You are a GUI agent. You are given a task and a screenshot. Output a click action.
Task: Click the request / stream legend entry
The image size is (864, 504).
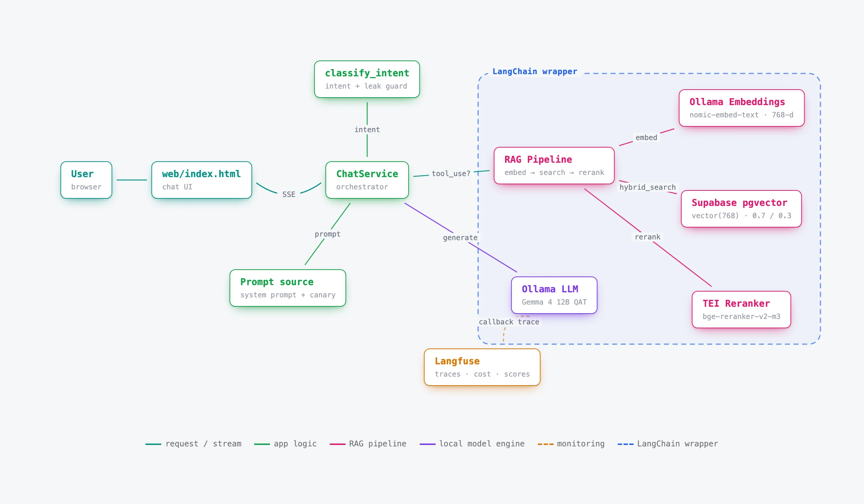[x=193, y=444]
